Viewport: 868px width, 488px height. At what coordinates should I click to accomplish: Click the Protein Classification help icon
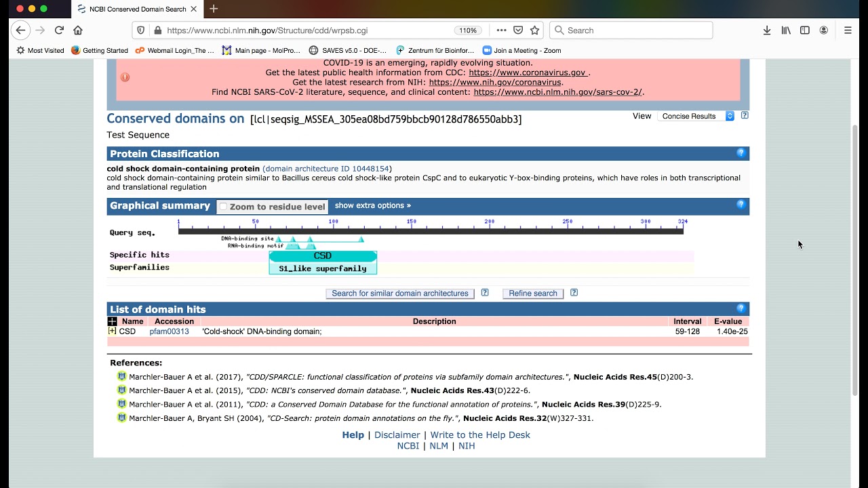[741, 153]
